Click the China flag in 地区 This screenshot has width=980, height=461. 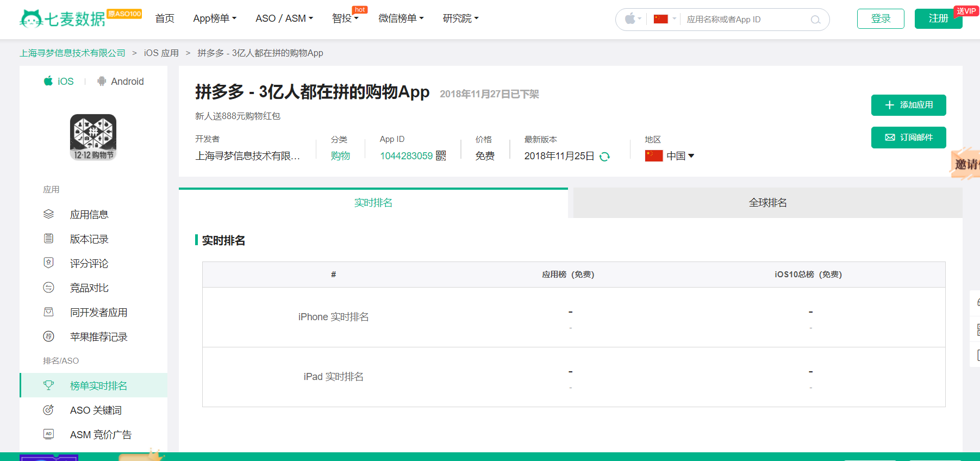[654, 156]
